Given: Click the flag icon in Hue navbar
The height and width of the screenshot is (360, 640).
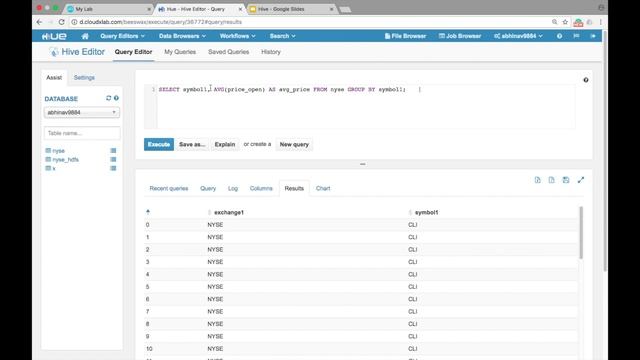Looking at the screenshot, I should point(576,36).
